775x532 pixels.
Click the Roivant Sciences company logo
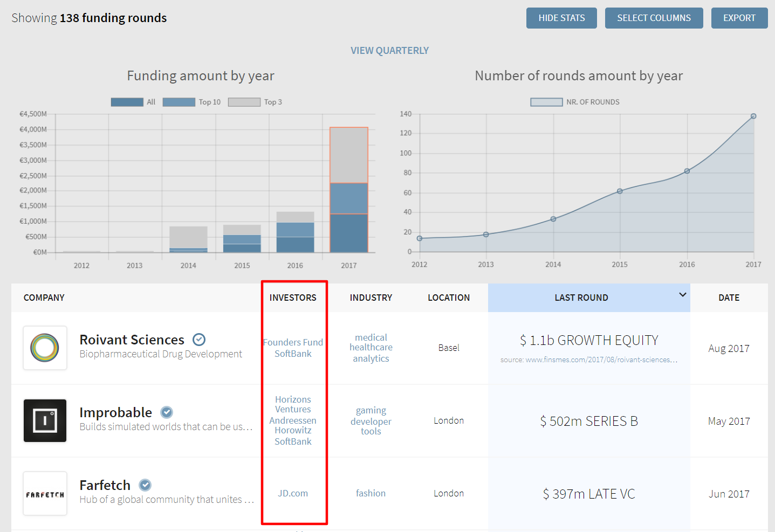click(x=45, y=348)
